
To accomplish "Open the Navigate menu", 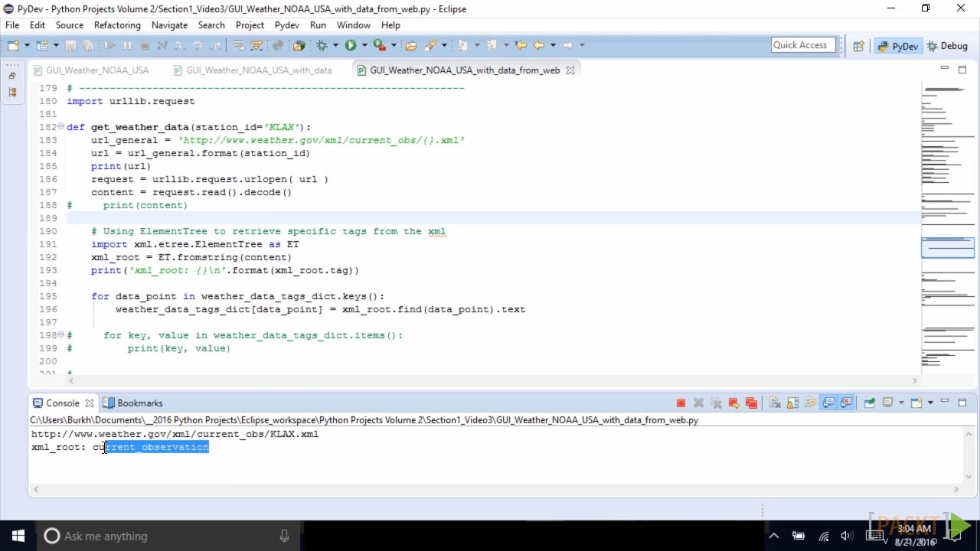I will tap(169, 25).
